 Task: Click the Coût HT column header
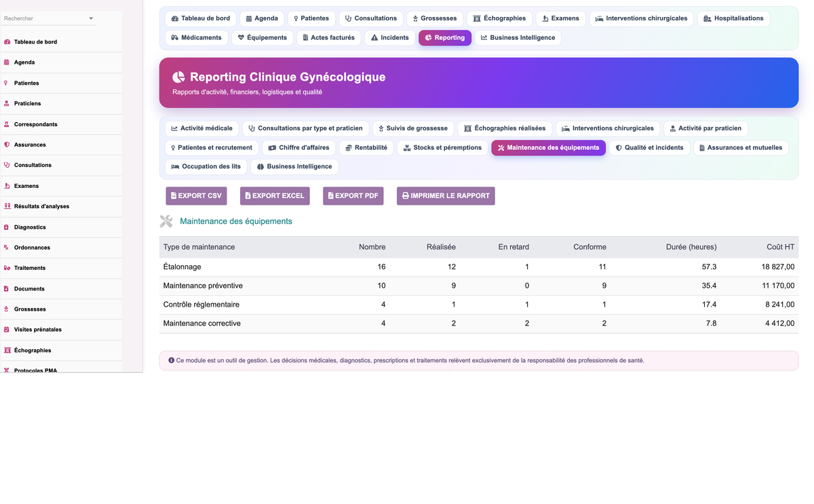[780, 247]
